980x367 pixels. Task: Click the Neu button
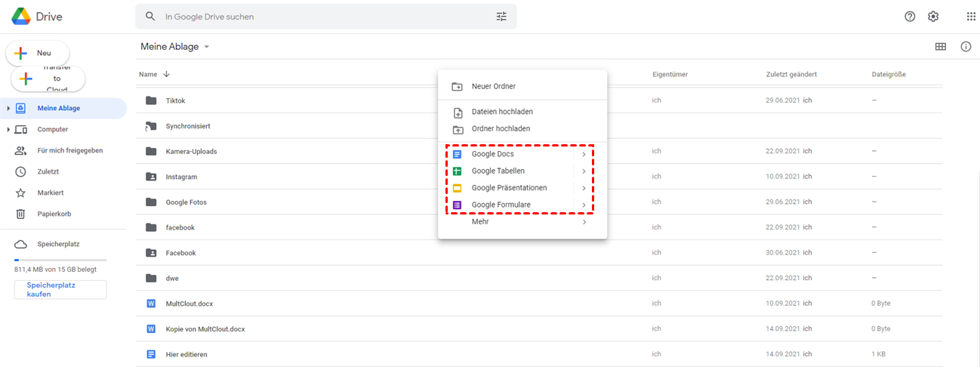pyautogui.click(x=38, y=53)
